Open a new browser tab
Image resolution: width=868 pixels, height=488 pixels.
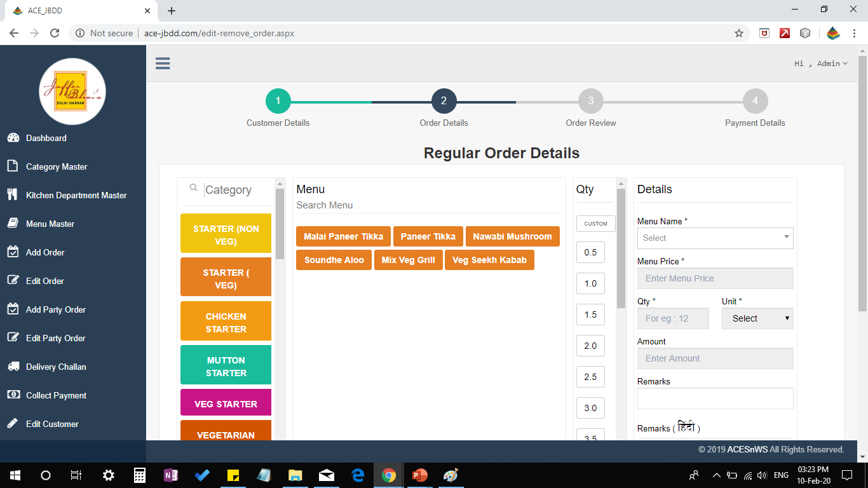[x=172, y=11]
